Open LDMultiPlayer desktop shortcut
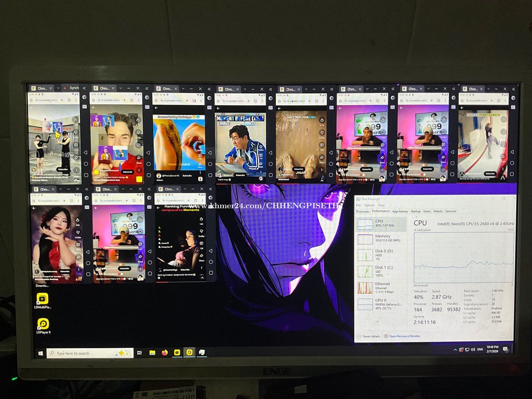 coord(42,299)
